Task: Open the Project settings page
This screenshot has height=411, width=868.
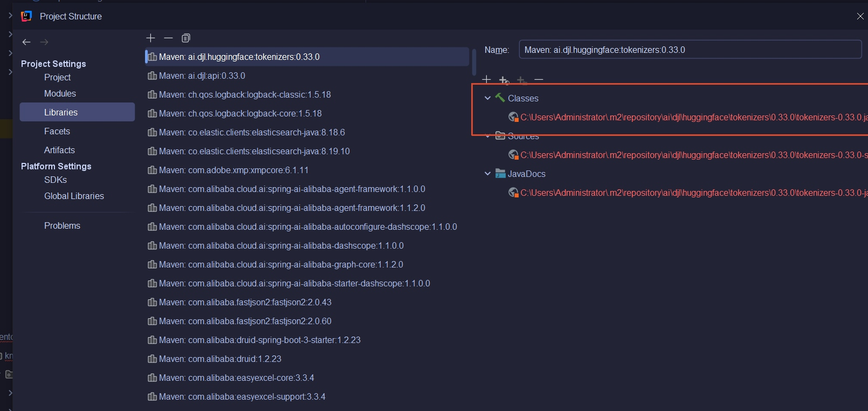Action: pyautogui.click(x=57, y=77)
